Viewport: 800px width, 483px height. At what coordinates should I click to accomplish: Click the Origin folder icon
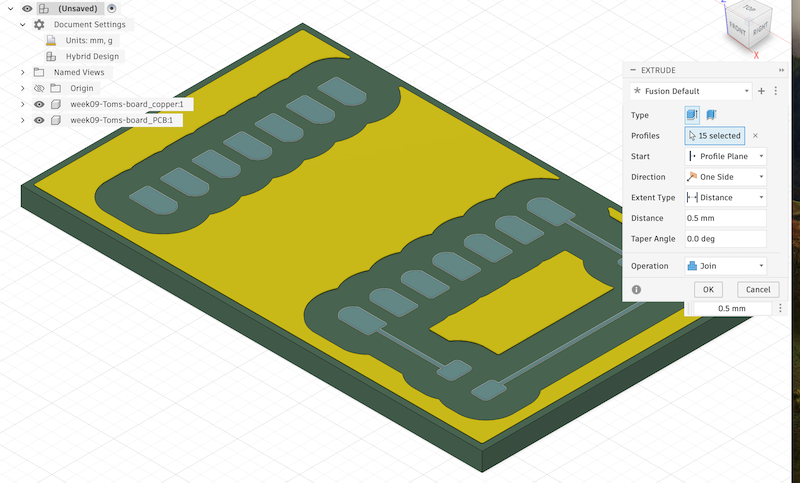point(56,88)
